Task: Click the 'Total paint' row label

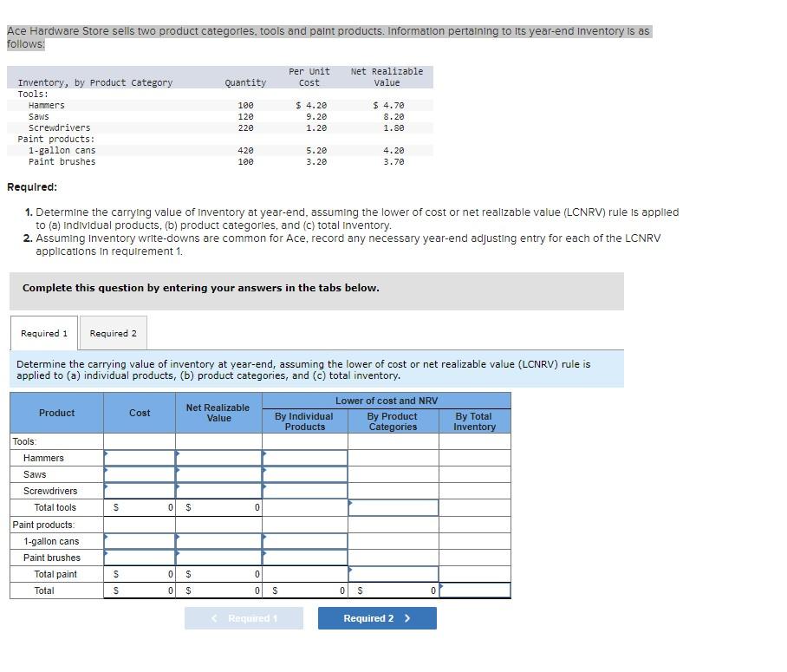Action: pos(55,574)
